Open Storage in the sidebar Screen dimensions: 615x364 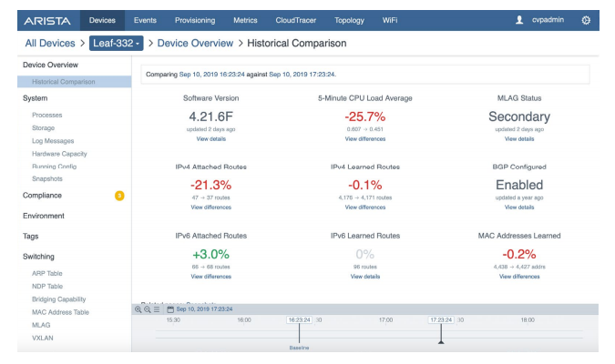43,128
